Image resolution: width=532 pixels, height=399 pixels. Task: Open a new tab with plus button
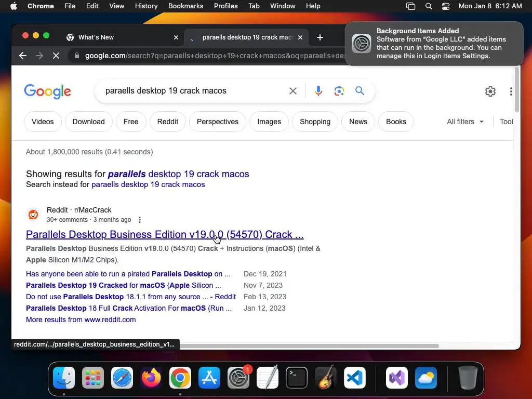(x=320, y=37)
